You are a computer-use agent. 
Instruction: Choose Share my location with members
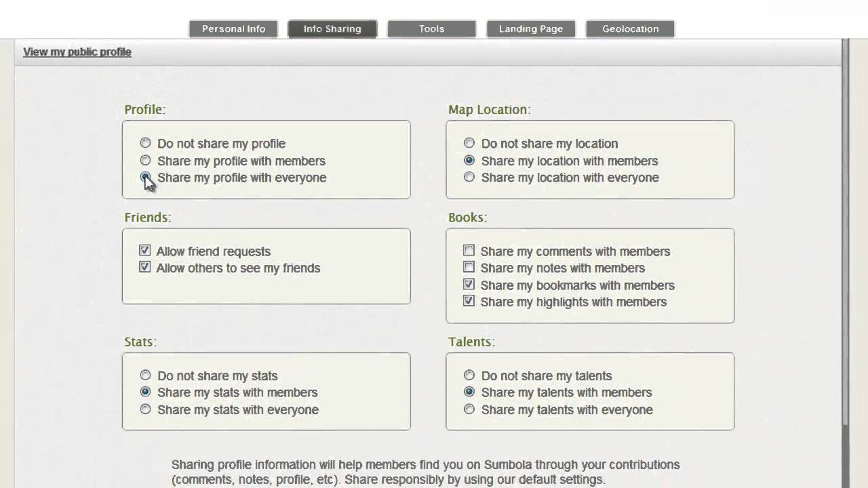point(469,161)
